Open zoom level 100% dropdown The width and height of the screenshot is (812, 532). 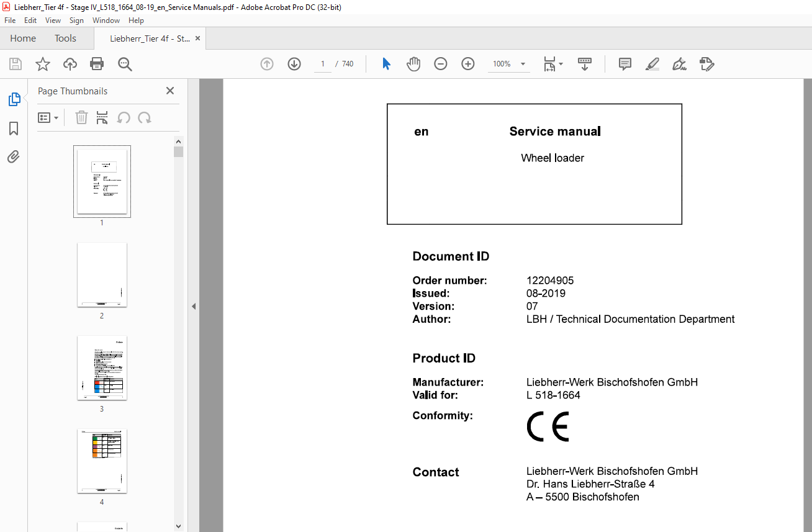(509, 64)
